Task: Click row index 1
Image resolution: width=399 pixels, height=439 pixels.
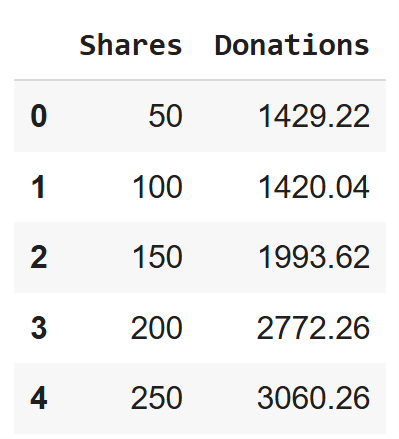Action: 39,187
